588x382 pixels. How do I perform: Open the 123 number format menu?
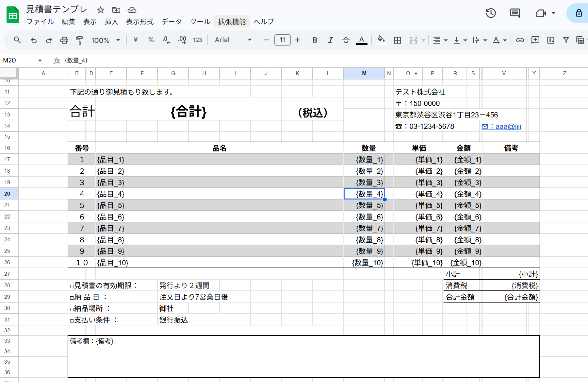pos(198,40)
